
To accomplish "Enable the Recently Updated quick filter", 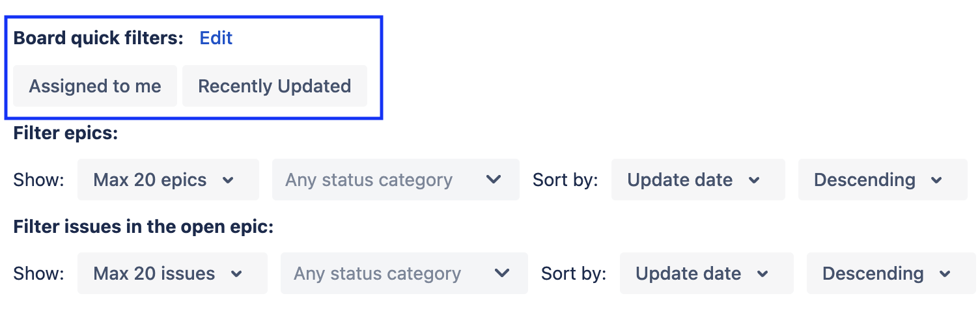I will (274, 86).
